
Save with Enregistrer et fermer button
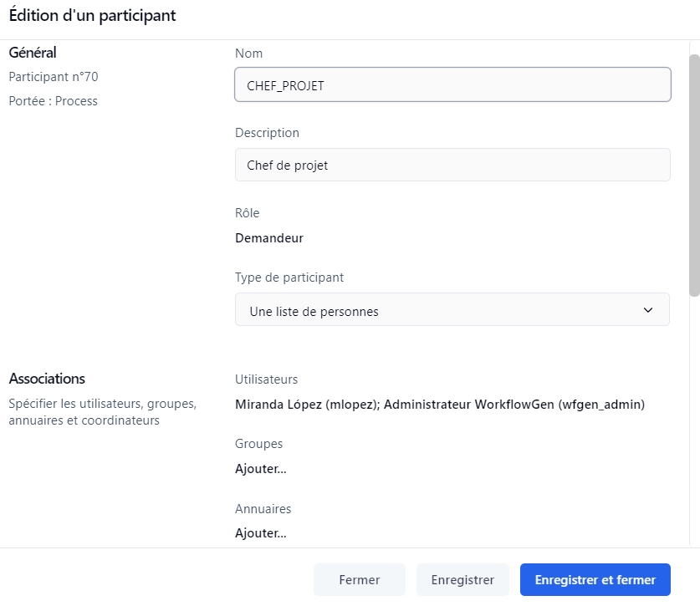click(x=595, y=580)
